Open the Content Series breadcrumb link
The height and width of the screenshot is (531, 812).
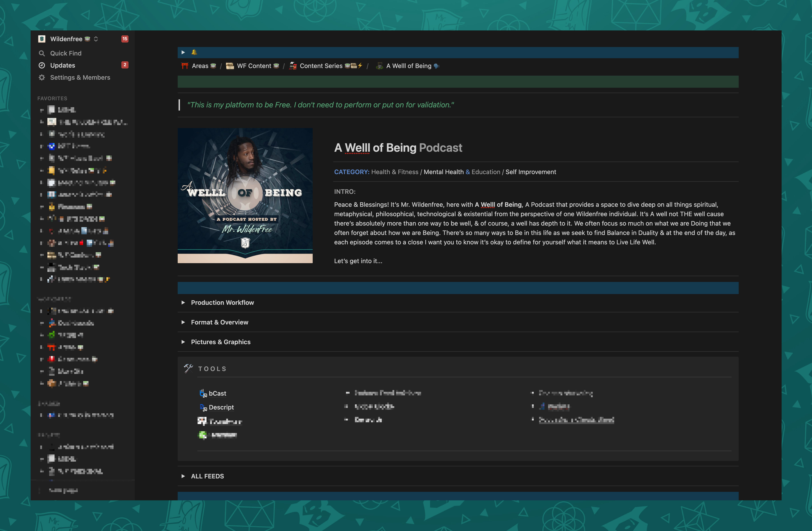(x=321, y=66)
